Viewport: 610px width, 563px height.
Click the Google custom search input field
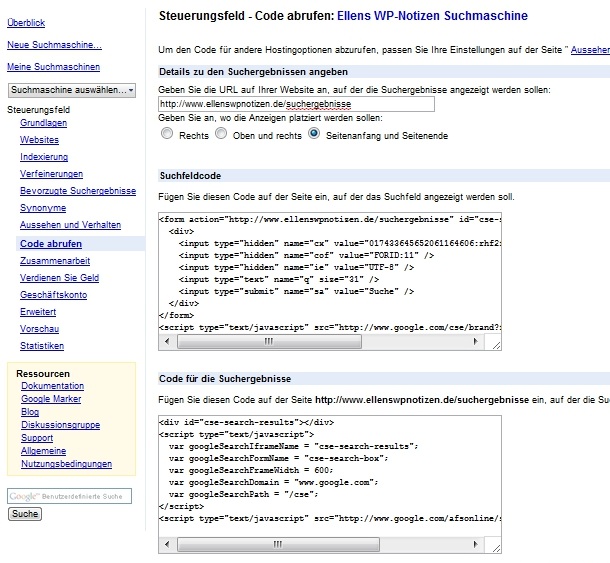[x=69, y=496]
